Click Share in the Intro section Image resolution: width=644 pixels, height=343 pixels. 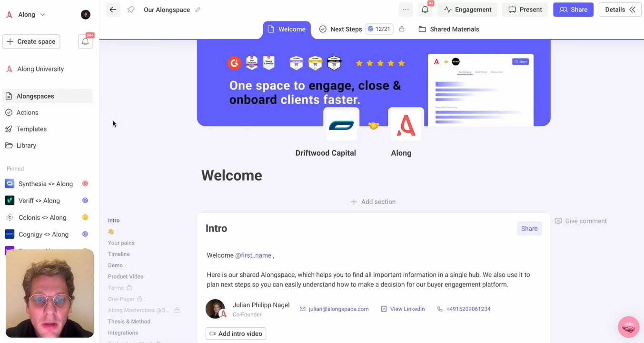[x=529, y=229]
